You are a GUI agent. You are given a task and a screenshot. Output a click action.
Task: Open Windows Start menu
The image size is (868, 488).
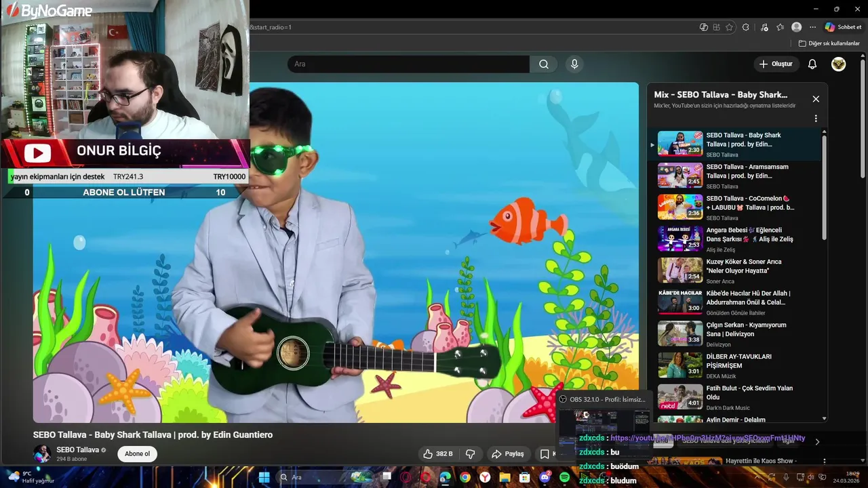(x=264, y=477)
